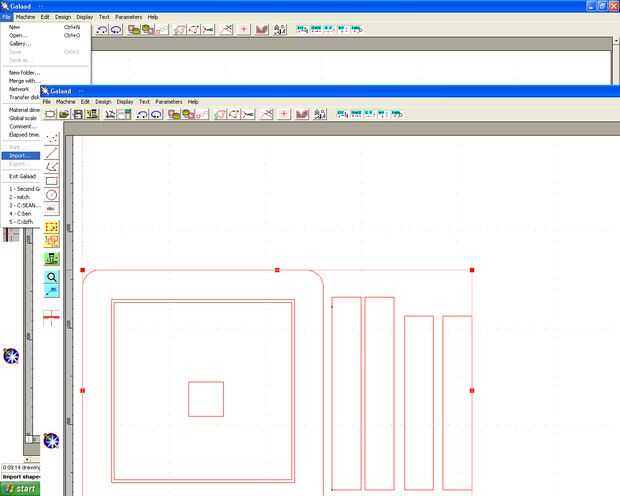This screenshot has width=620, height=496.
Task: Click Undo arrow icon in back window toolbar
Action: [102, 29]
